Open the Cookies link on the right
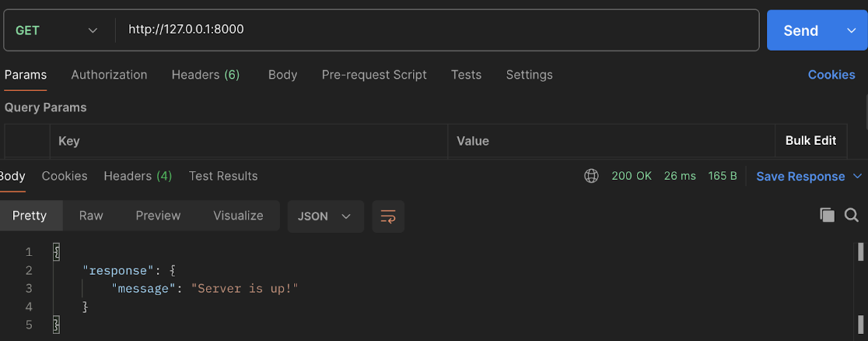 tap(831, 75)
